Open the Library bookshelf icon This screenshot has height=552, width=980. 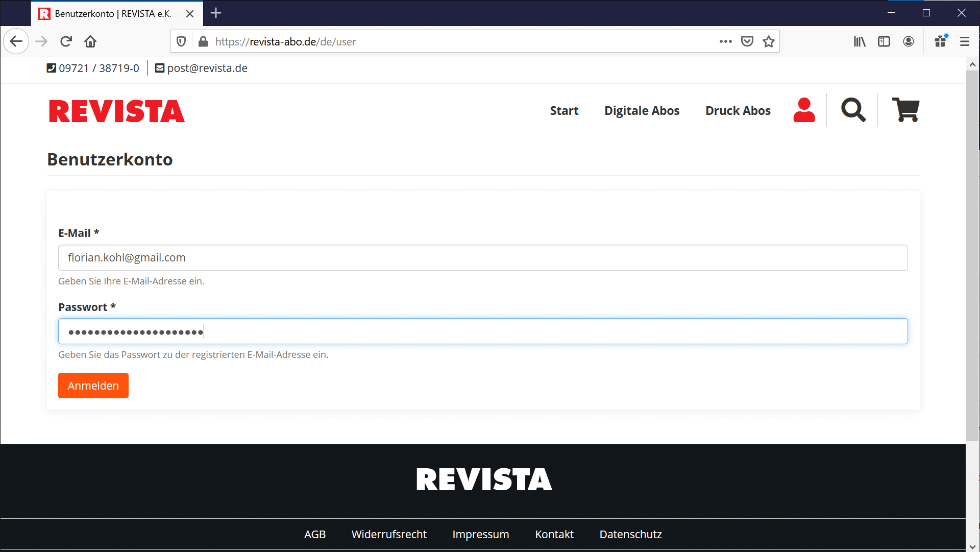pyautogui.click(x=860, y=41)
